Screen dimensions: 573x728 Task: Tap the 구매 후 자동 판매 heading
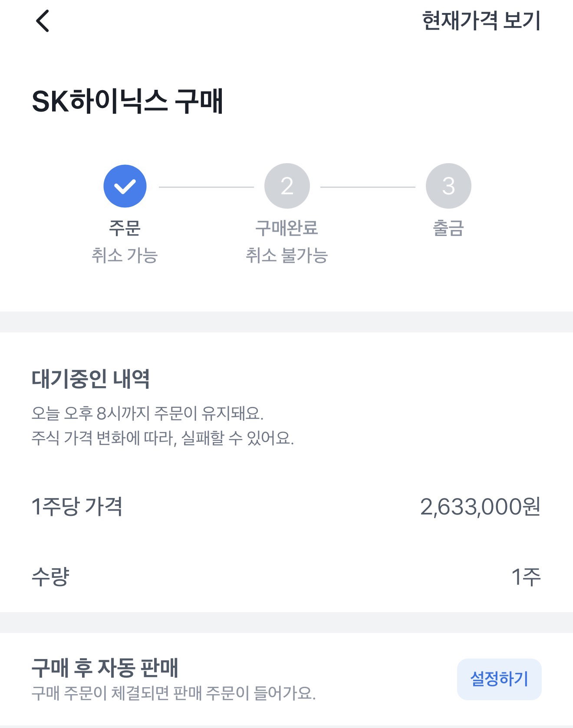tap(105, 667)
